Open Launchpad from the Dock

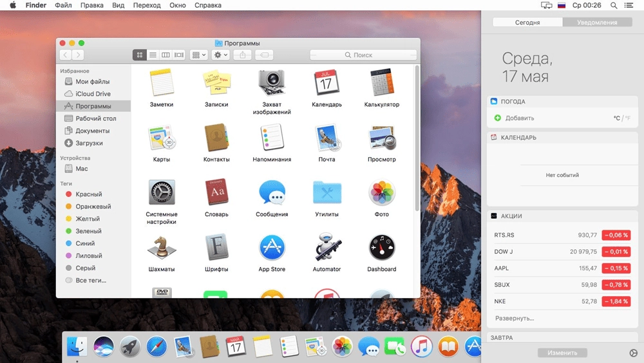click(x=130, y=347)
